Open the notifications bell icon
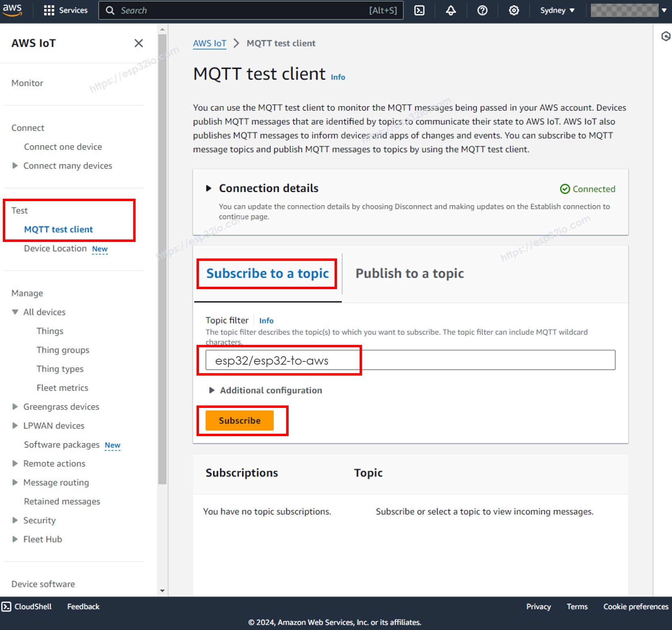 450,10
